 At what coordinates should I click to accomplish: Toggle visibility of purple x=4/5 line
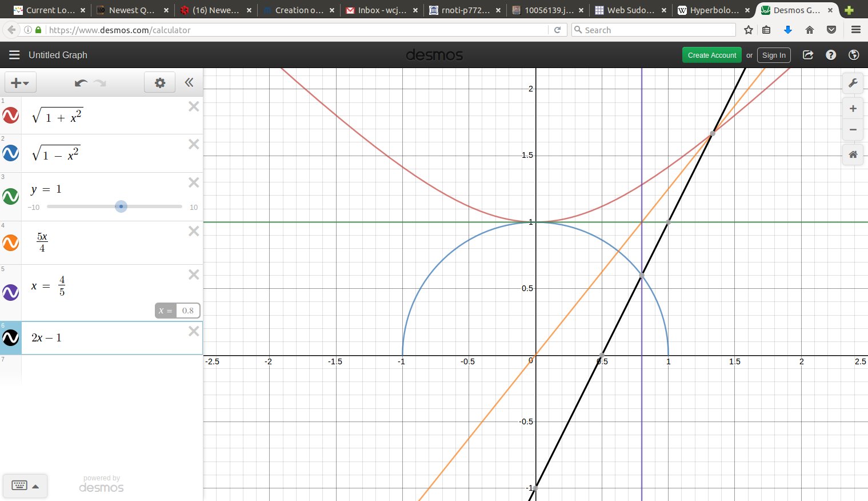pyautogui.click(x=11, y=292)
